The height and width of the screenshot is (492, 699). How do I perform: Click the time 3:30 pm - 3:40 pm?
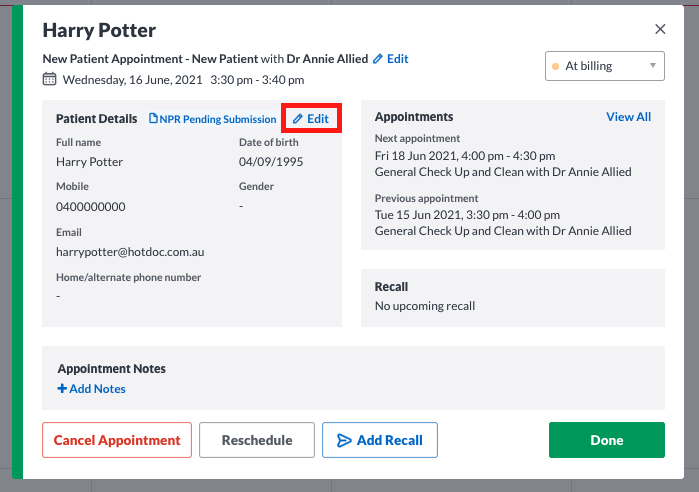tap(257, 80)
